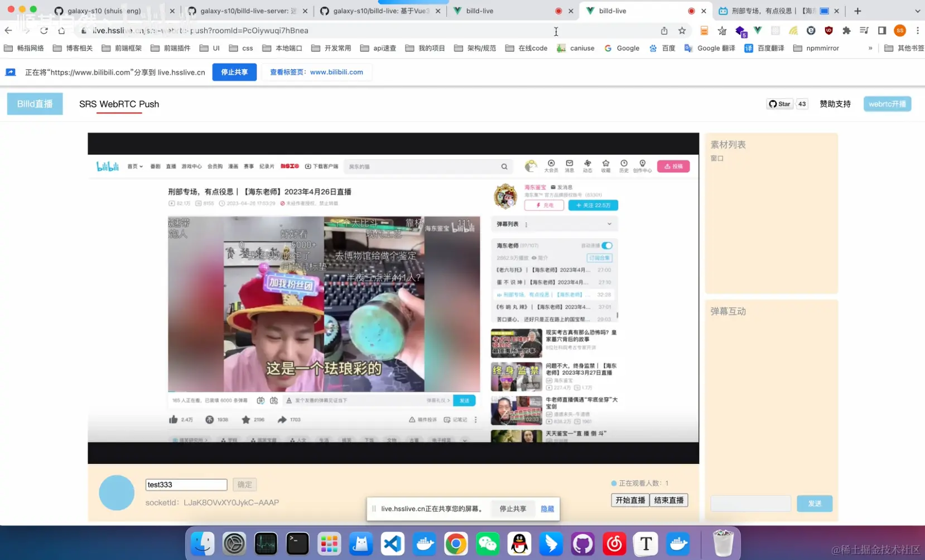The width and height of the screenshot is (925, 560).
Task: Open the Chrome profile avatar
Action: 900,31
